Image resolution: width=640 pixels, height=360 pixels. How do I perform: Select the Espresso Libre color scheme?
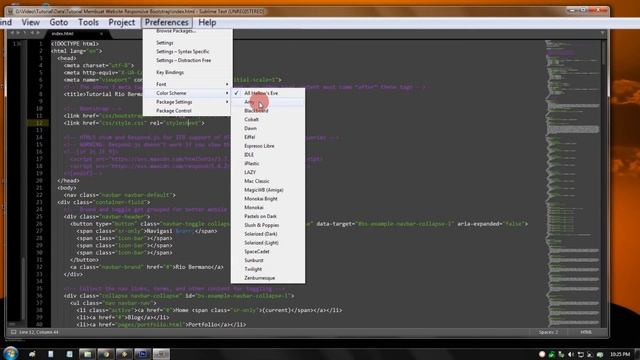pos(268,146)
